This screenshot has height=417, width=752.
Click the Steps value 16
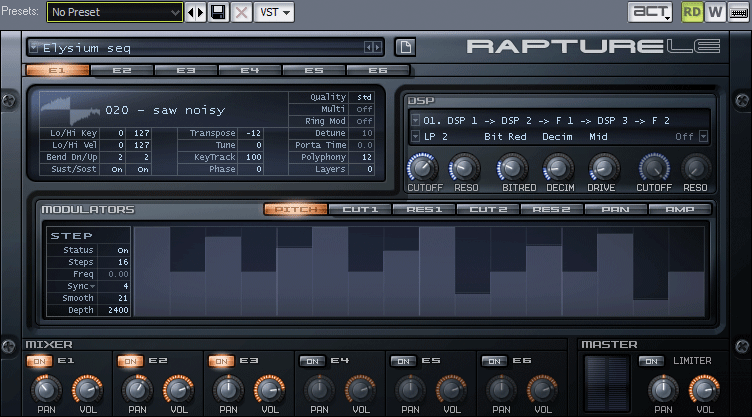pyautogui.click(x=123, y=262)
